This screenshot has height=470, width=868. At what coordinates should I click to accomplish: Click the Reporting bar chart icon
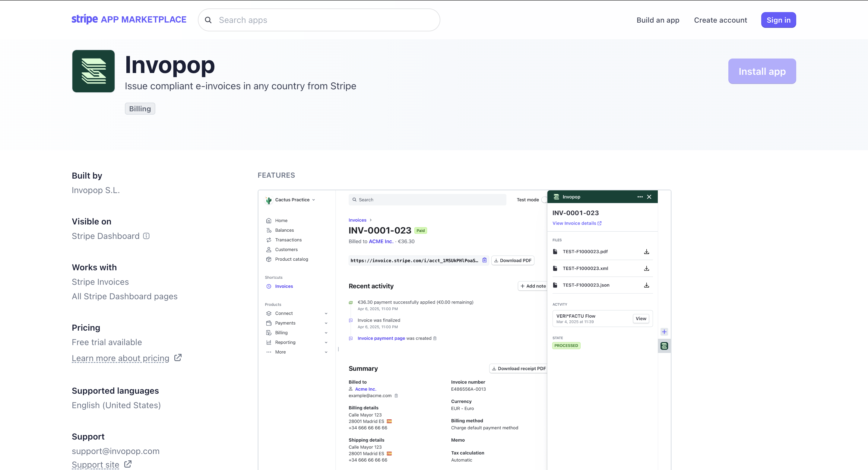point(268,342)
